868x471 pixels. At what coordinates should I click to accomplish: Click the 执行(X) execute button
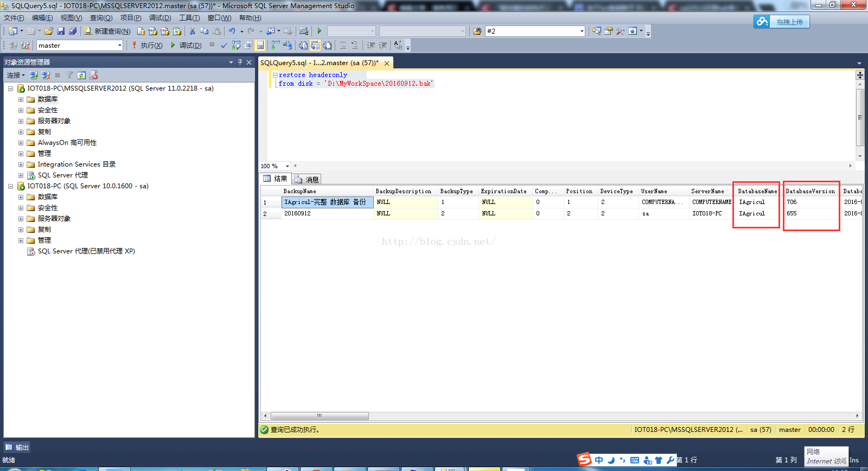[147, 46]
